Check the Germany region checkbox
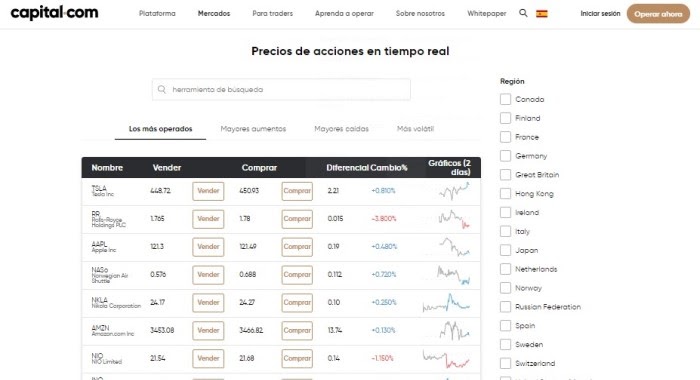 point(505,156)
